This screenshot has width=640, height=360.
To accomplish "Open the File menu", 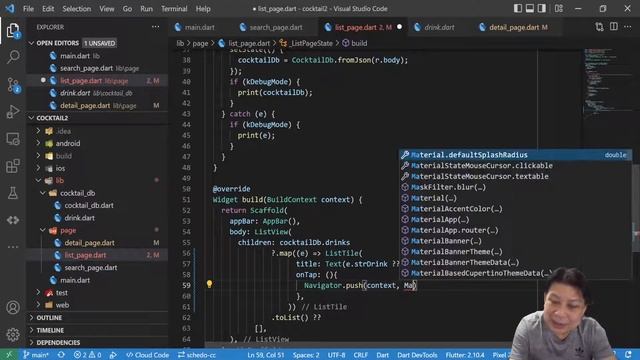I will coord(29,9).
